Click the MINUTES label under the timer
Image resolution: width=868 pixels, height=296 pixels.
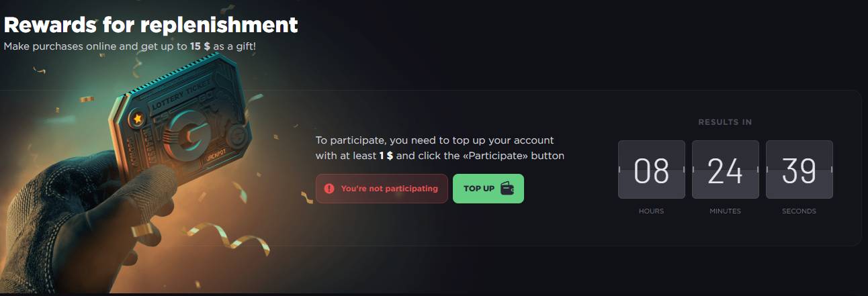725,211
